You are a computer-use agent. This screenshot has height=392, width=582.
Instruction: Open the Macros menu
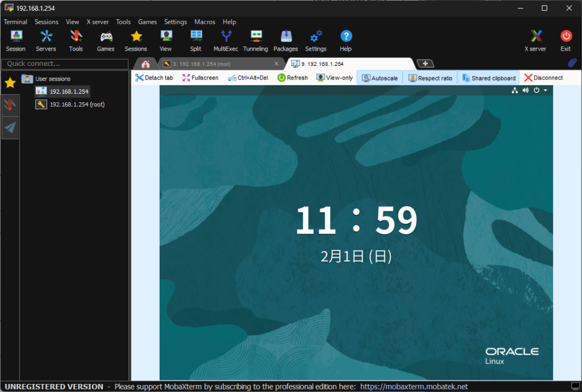point(205,22)
